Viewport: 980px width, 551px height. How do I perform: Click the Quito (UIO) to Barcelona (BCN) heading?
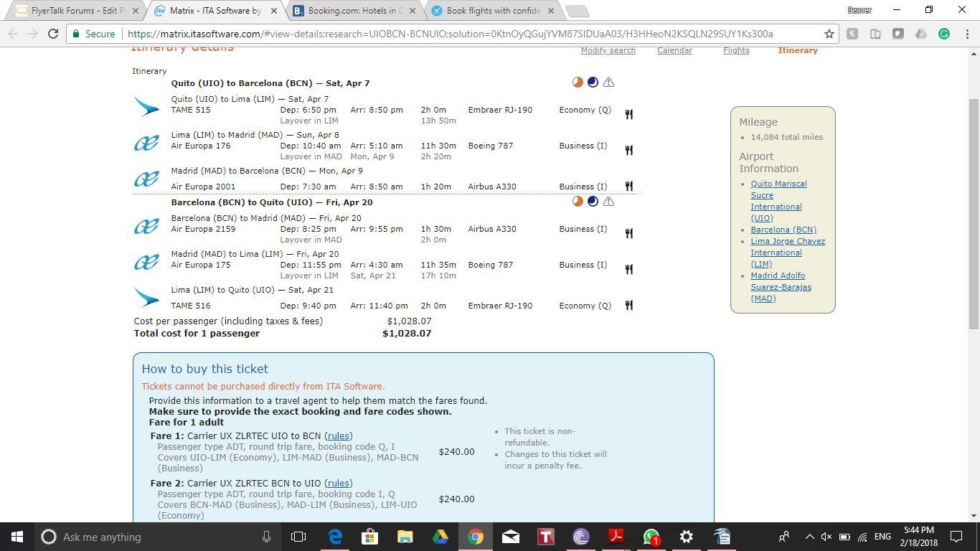270,83
